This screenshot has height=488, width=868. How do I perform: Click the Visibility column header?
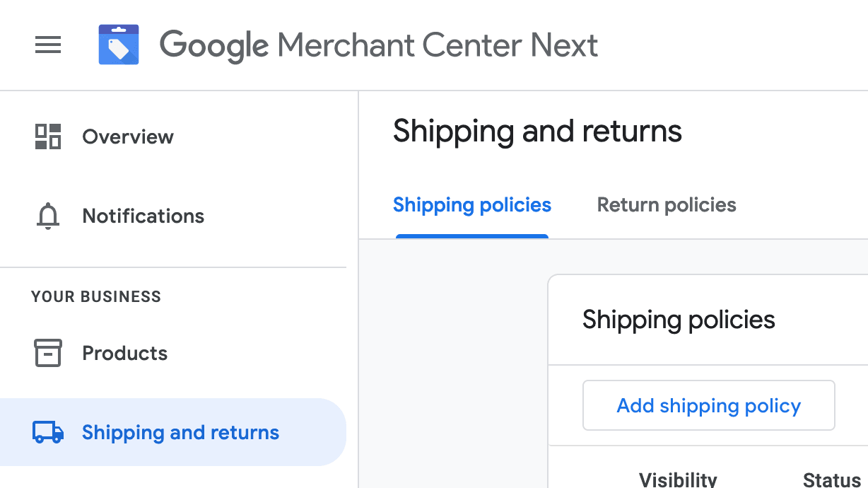click(x=677, y=478)
